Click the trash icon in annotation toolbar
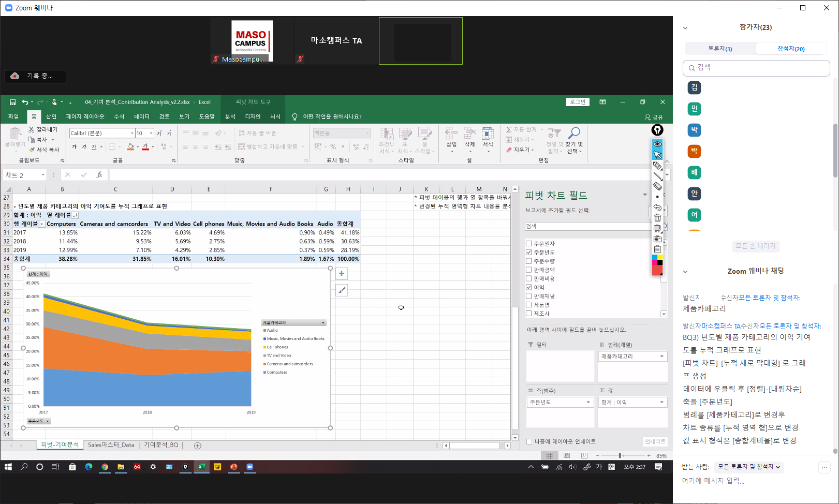839x504 pixels. 657,218
